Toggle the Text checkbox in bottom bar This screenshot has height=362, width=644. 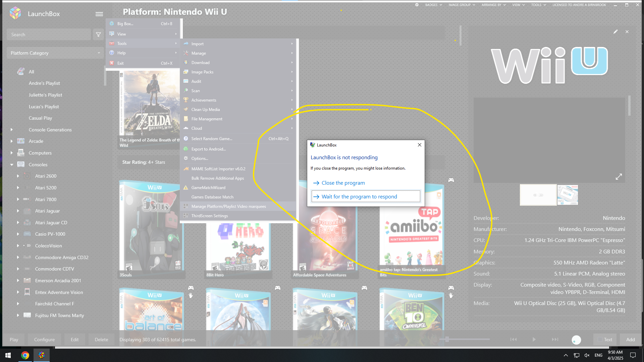pyautogui.click(x=600, y=340)
